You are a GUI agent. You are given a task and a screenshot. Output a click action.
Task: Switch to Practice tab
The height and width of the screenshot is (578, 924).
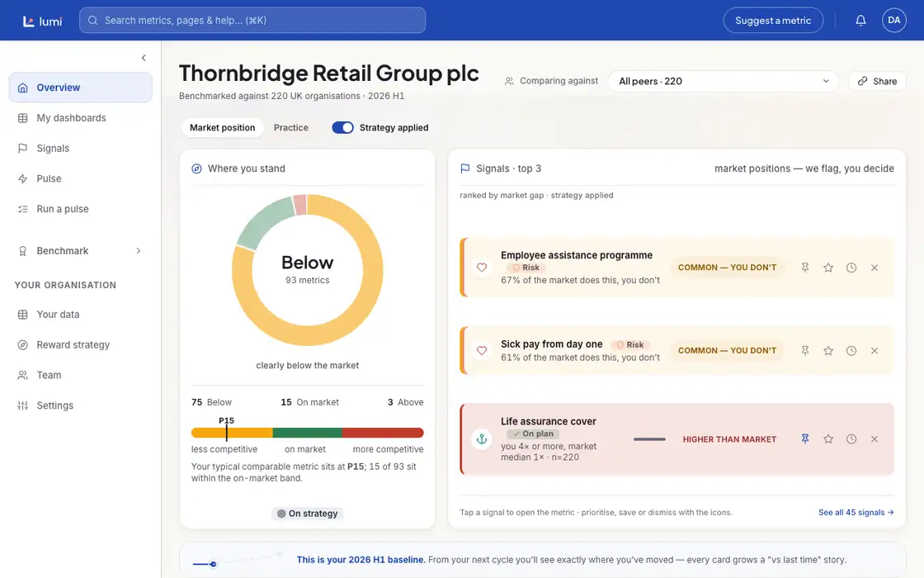click(290, 127)
